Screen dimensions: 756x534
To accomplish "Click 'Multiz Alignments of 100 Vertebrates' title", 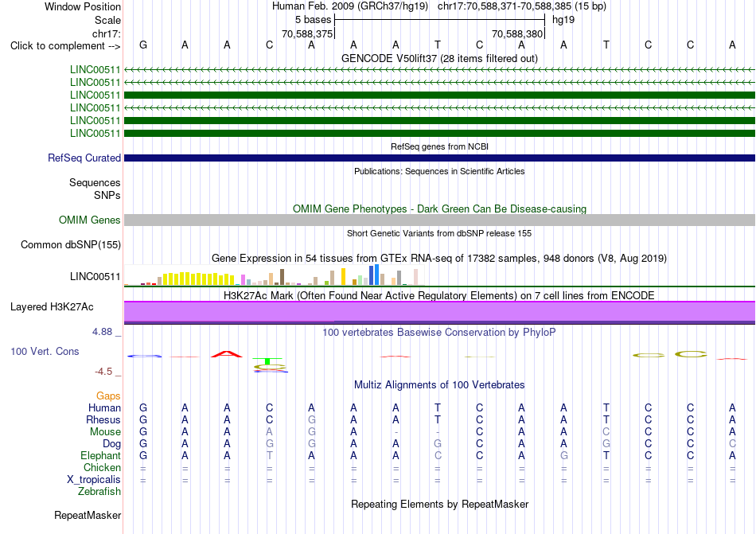I will (439, 384).
